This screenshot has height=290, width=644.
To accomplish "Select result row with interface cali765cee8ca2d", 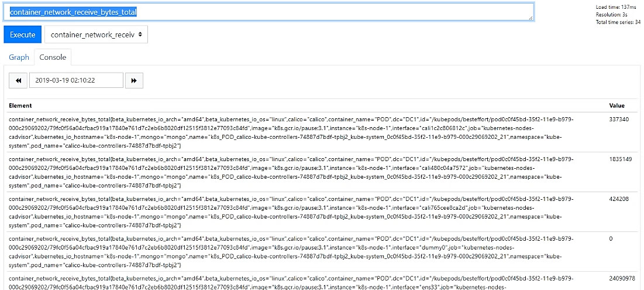I will tap(292, 211).
